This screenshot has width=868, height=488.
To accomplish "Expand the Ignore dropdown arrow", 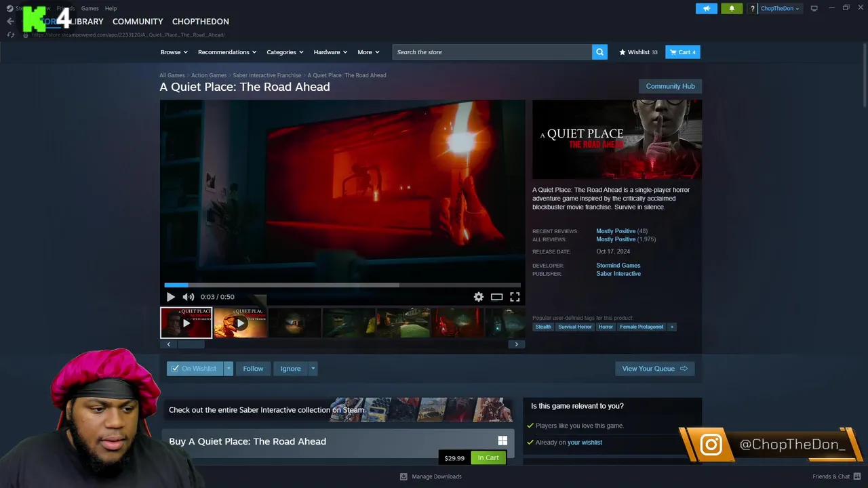I will pyautogui.click(x=313, y=369).
